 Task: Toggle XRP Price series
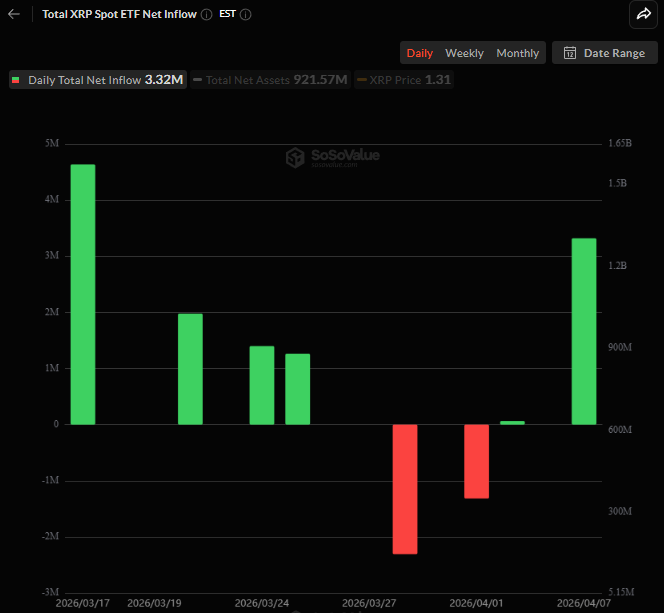(404, 80)
